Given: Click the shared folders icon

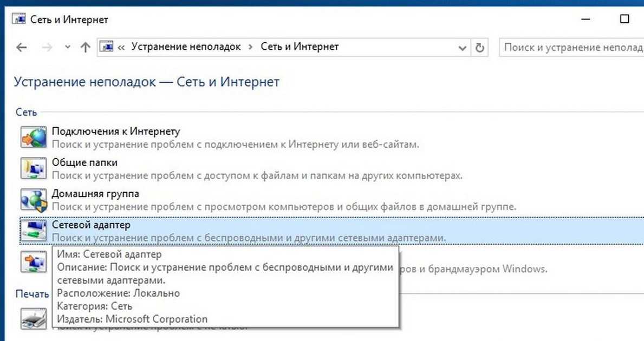Looking at the screenshot, I should tap(34, 168).
